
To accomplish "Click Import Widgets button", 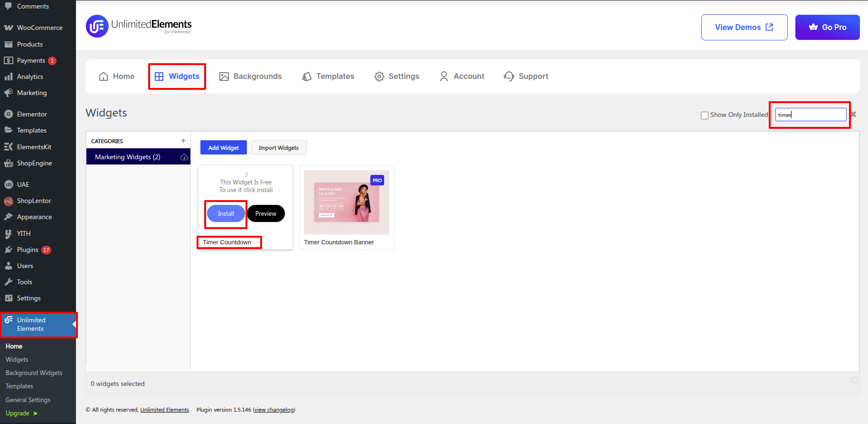I will pyautogui.click(x=279, y=147).
